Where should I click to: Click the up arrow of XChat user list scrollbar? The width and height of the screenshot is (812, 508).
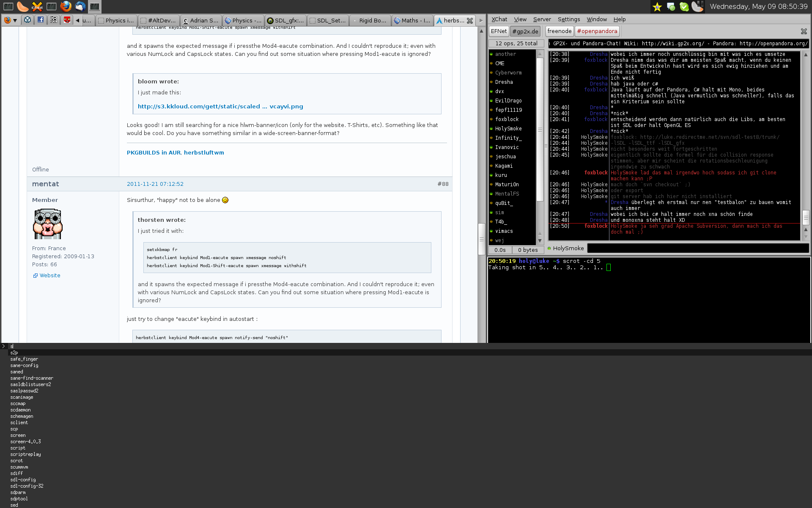click(x=540, y=54)
